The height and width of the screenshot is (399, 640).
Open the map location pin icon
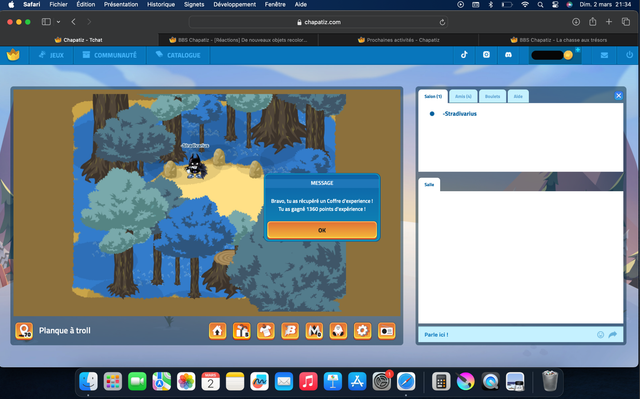(x=24, y=330)
